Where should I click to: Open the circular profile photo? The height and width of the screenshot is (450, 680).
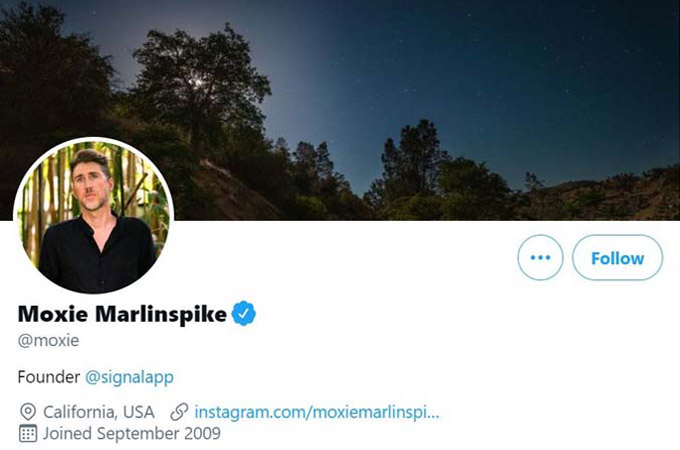tap(94, 215)
